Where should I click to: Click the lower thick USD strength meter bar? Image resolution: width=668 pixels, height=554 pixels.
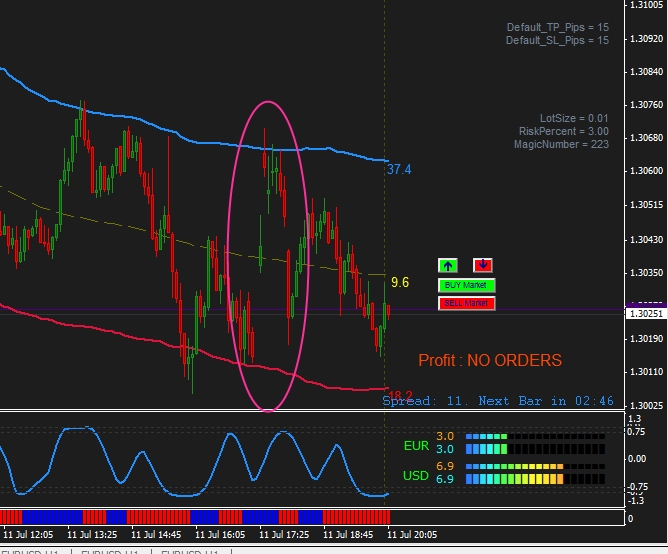click(535, 479)
